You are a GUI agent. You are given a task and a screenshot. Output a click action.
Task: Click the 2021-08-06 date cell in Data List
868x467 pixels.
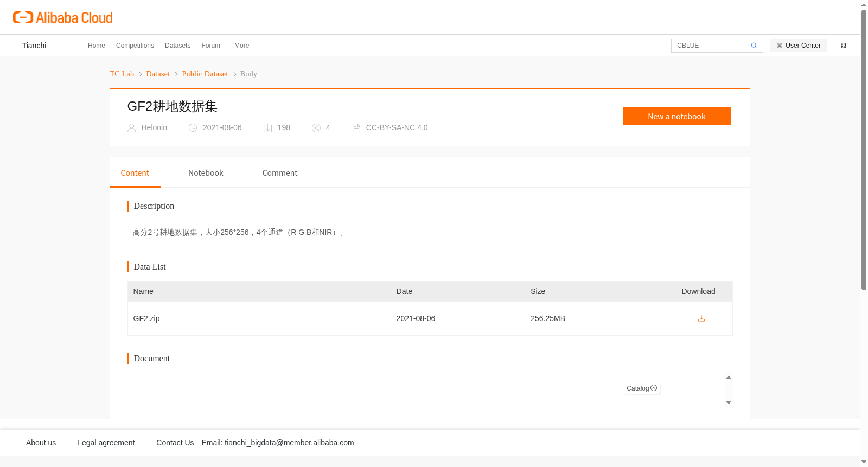point(416,318)
